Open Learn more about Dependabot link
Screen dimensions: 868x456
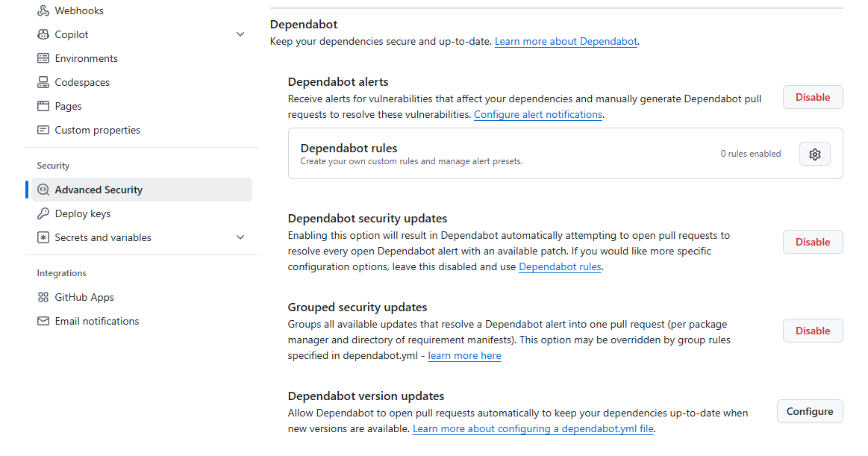(566, 41)
